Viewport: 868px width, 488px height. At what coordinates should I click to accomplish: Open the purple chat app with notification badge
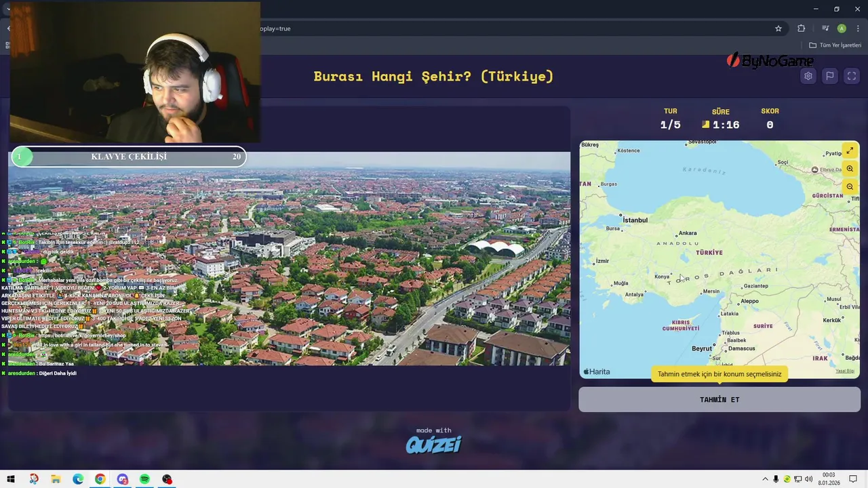coord(122,479)
